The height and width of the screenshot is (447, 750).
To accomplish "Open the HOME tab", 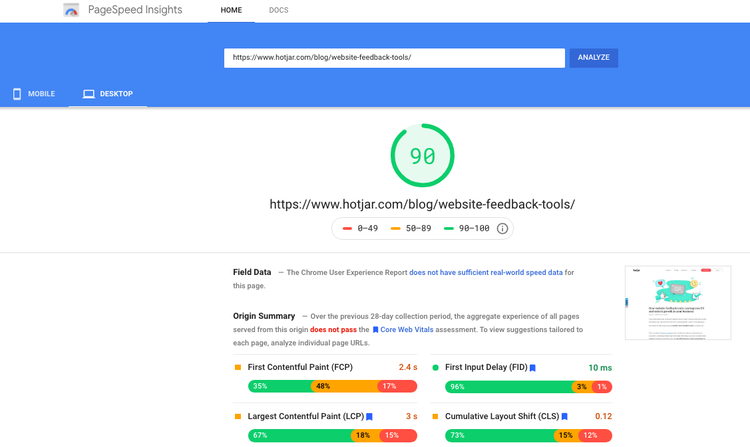I will click(x=231, y=11).
